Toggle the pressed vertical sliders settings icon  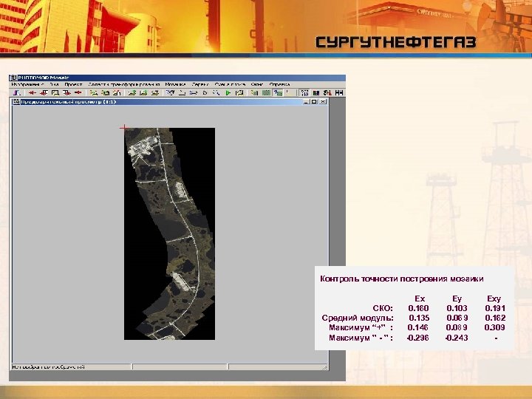point(304,92)
